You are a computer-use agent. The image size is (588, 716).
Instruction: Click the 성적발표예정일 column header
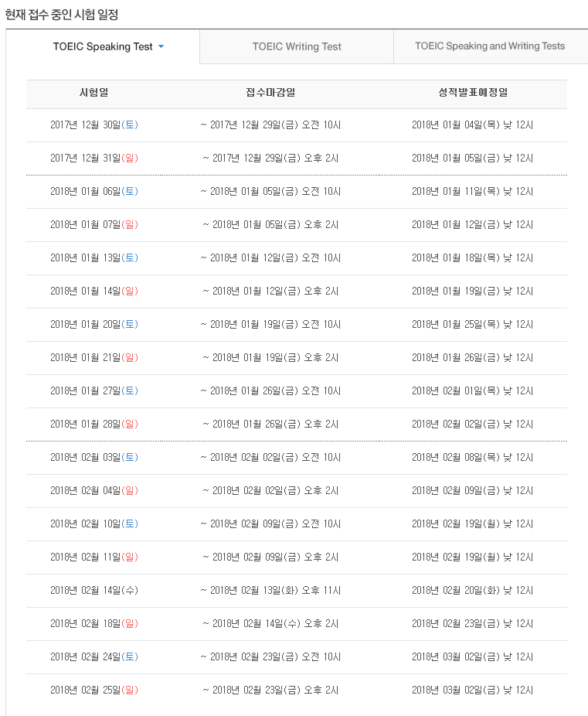coord(473,93)
